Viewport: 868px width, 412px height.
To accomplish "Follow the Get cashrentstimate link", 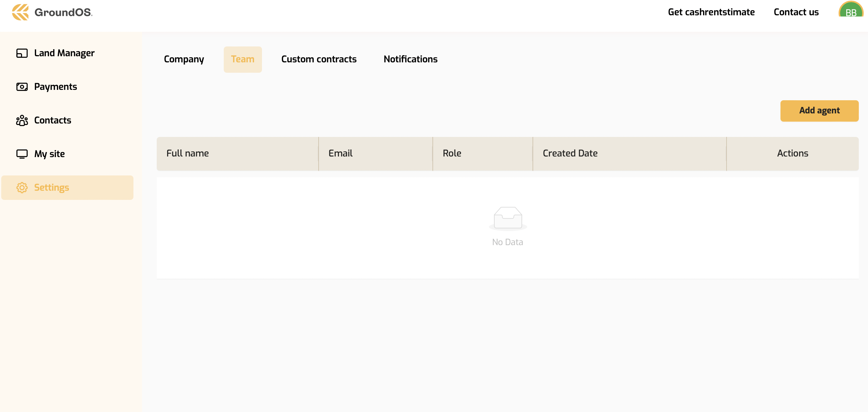I will (711, 12).
